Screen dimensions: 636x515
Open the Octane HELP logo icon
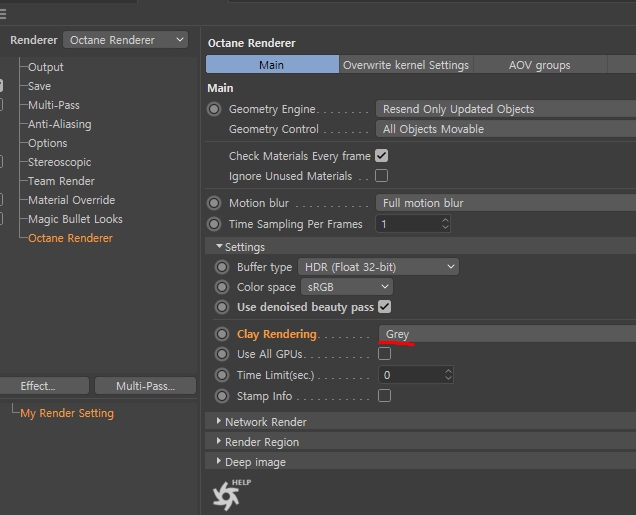pos(231,495)
